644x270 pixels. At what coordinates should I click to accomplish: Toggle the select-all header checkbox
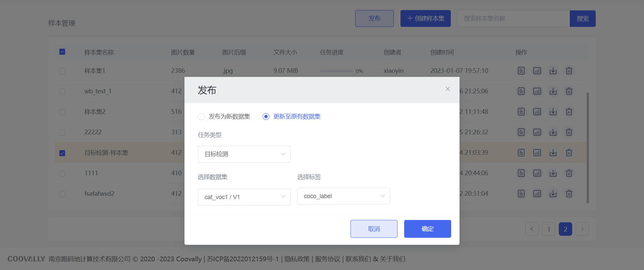(62, 52)
